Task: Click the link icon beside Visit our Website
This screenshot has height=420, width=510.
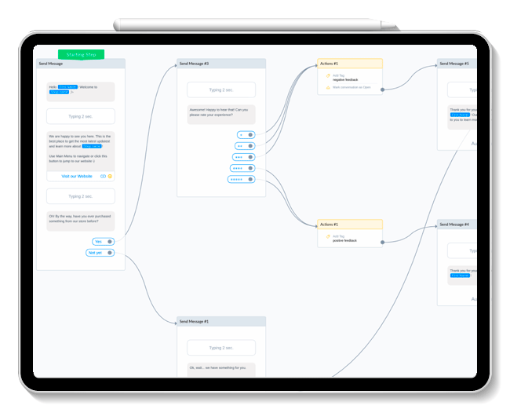Action: point(103,177)
